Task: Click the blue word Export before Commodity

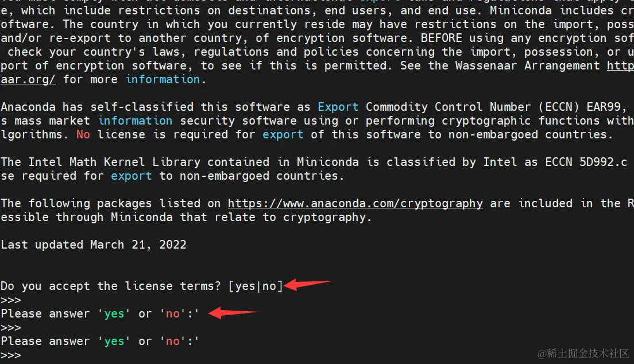Action: pyautogui.click(x=338, y=107)
